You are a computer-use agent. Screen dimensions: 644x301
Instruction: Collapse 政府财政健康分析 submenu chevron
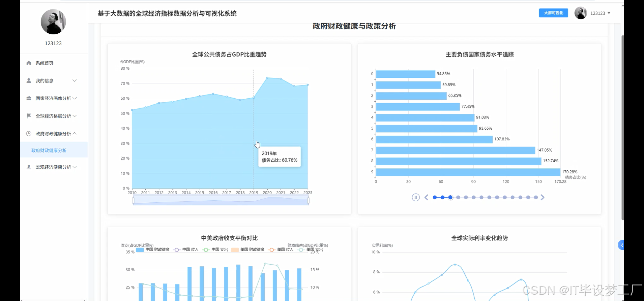pos(75,134)
